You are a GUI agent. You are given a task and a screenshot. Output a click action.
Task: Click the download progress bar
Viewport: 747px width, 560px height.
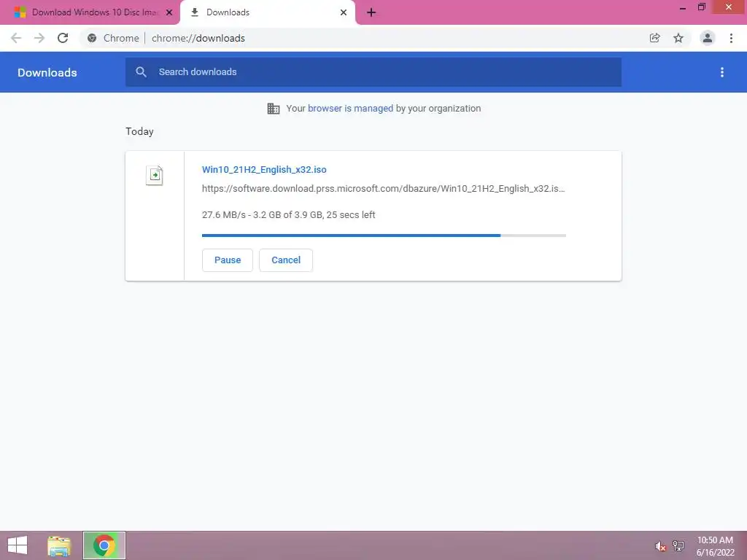coord(384,236)
